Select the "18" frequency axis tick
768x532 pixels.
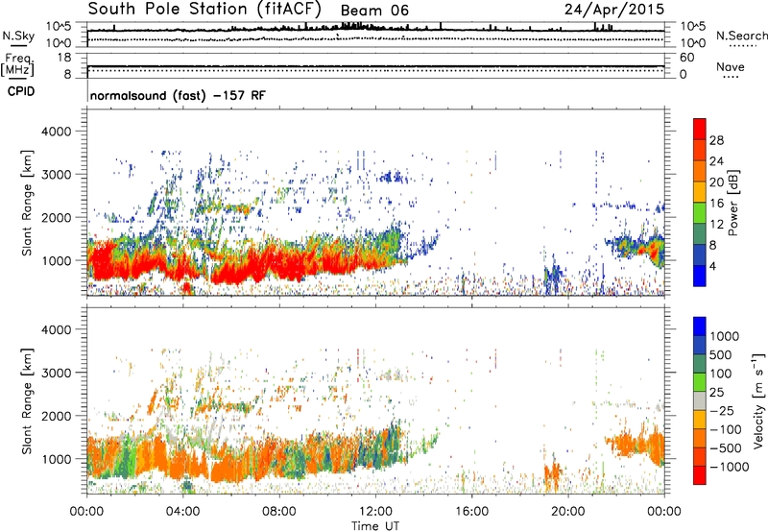(x=64, y=58)
